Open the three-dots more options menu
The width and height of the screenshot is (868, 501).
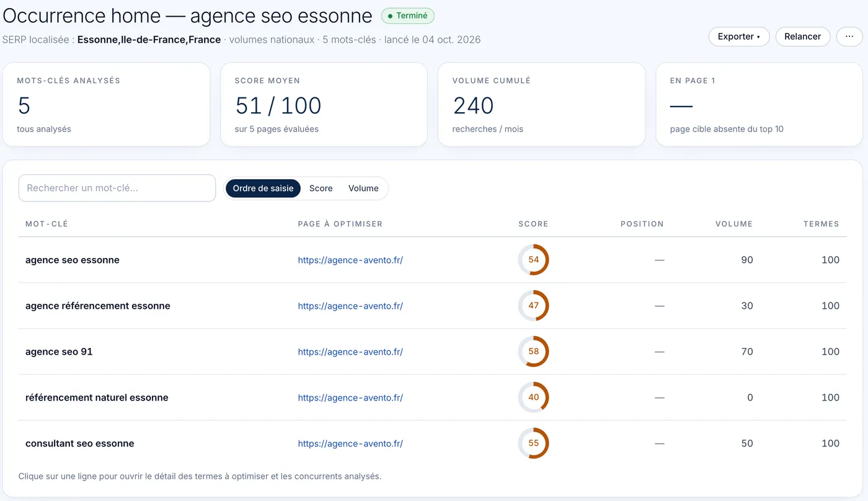[849, 37]
